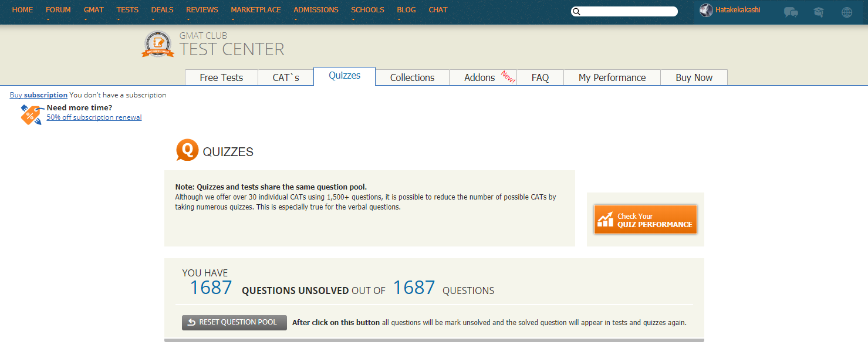Click the reset arrow icon on the Reset Question Pool button
The image size is (868, 348).
tap(191, 322)
